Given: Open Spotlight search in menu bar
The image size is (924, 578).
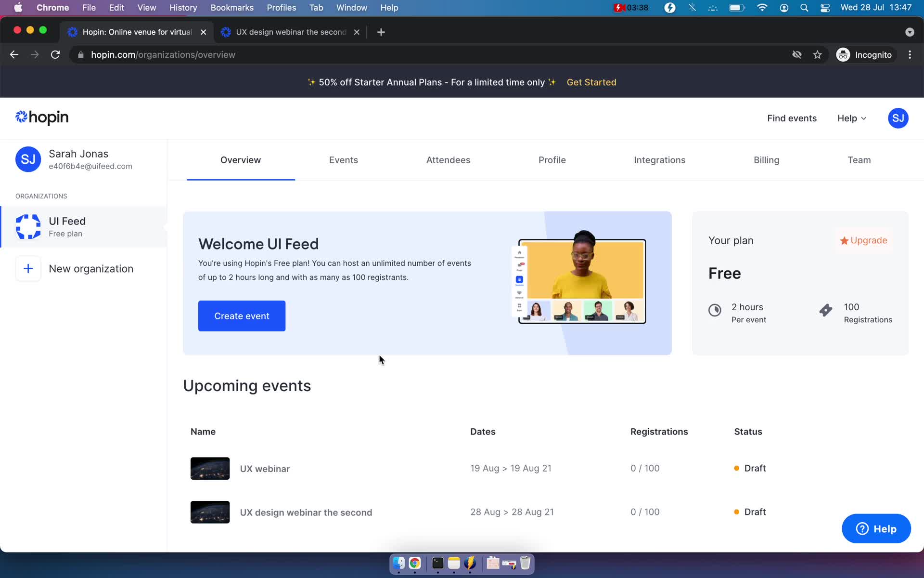Looking at the screenshot, I should [804, 8].
